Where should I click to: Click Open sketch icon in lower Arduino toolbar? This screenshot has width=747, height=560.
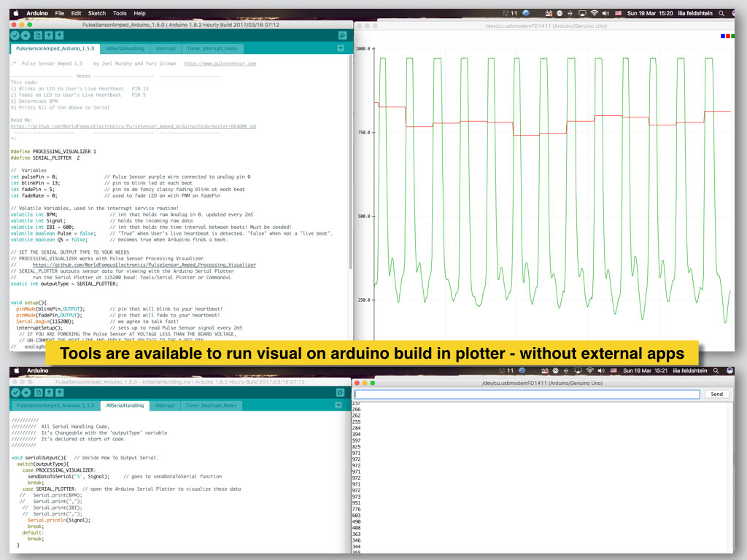tap(49, 392)
